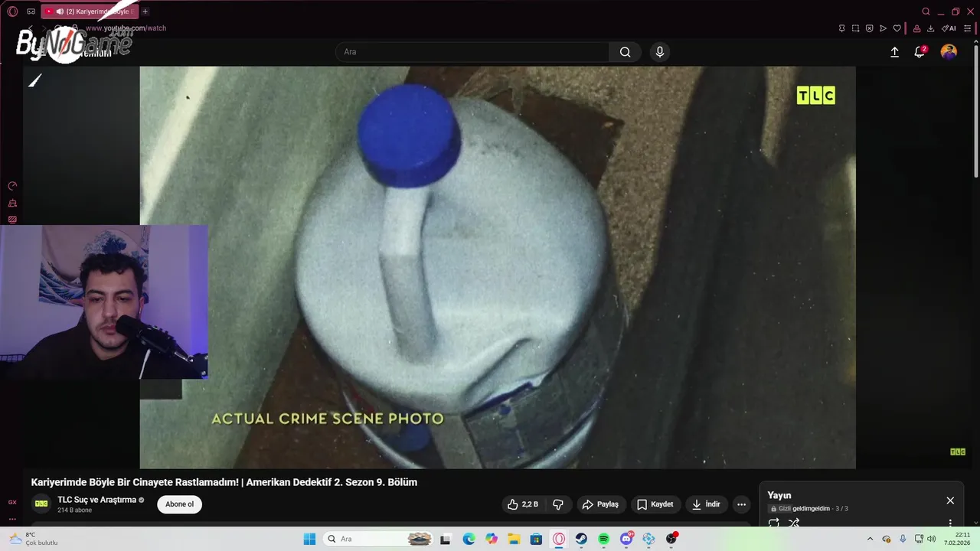Toggle playlist shuffle button
Screen dimensions: 980x551
[794, 523]
